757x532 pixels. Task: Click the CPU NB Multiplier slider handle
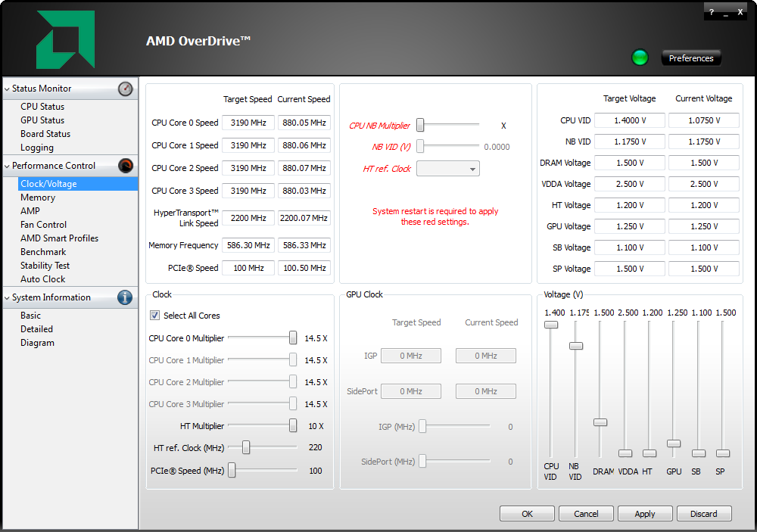420,125
